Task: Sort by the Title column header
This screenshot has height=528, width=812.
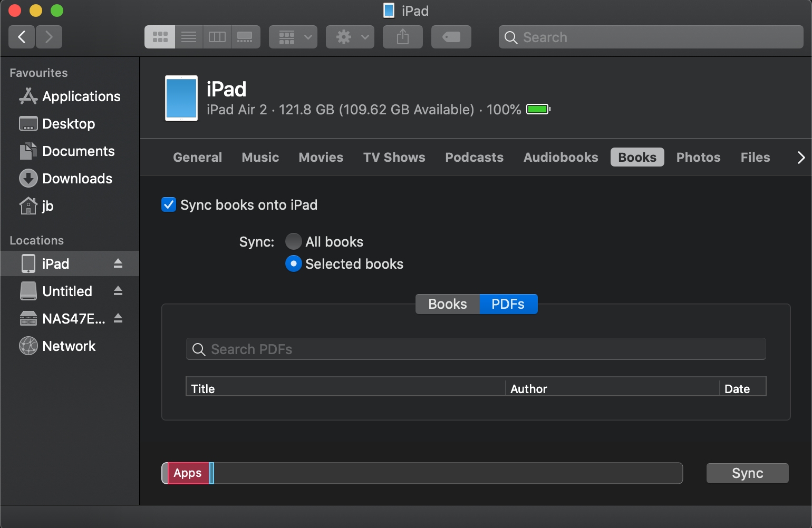Action: [x=345, y=388]
